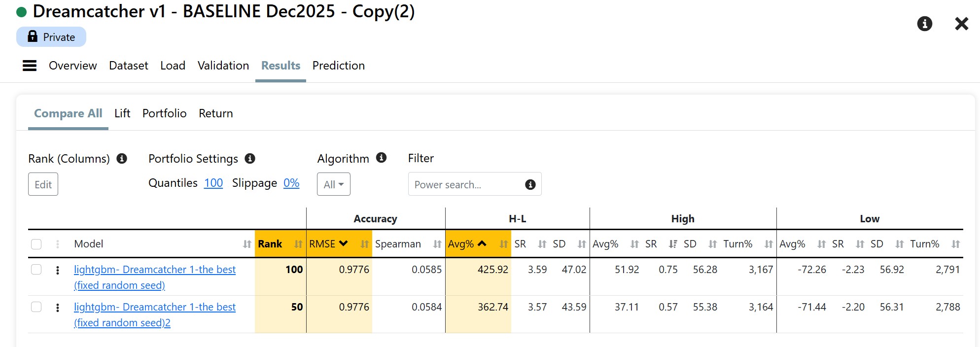Check the fixed random seed)2 model checkbox

tap(36, 307)
